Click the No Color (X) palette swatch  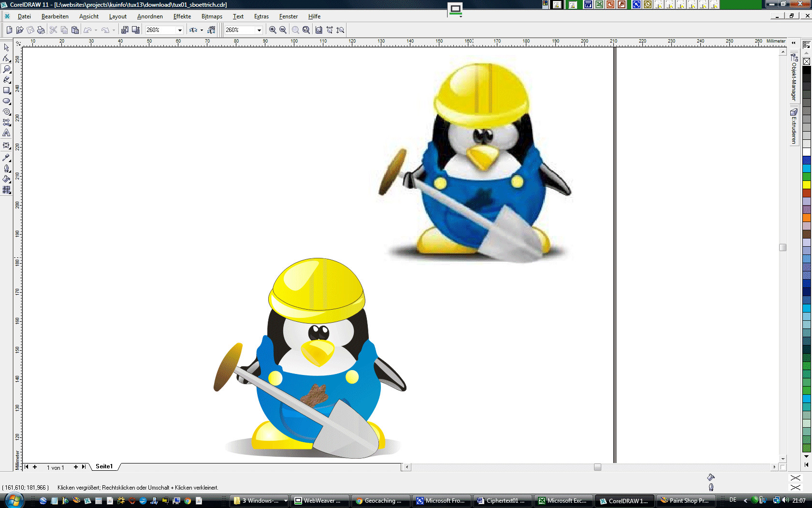click(x=807, y=61)
